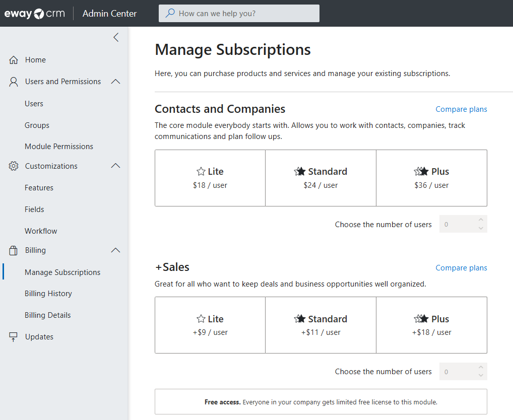Open Module Permissions
Viewport: 513px width, 420px height.
[59, 147]
